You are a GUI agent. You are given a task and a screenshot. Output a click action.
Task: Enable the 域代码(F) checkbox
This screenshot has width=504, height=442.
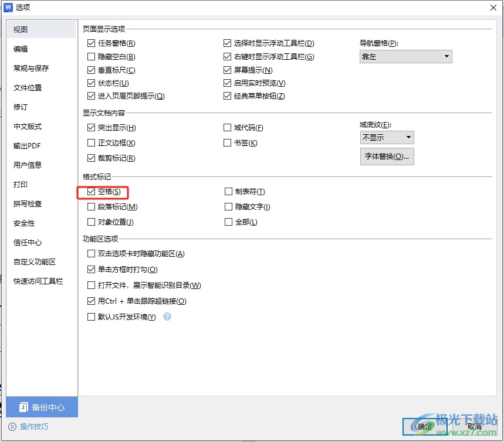(x=227, y=128)
